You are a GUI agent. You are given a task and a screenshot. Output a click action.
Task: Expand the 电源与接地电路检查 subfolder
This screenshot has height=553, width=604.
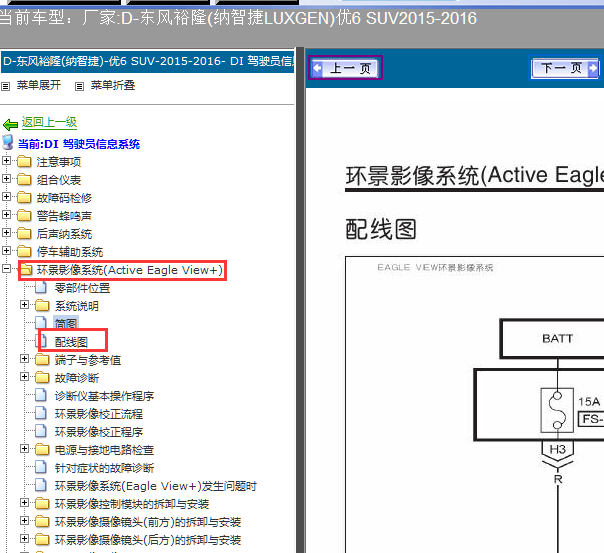point(24,449)
